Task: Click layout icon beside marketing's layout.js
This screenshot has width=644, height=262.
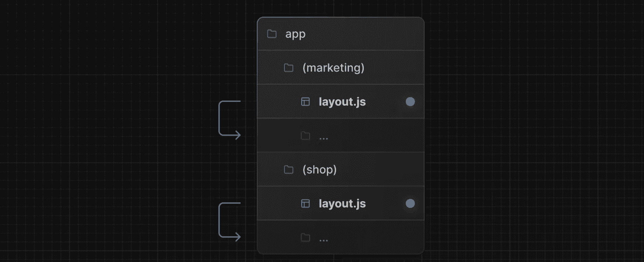Action: point(305,102)
